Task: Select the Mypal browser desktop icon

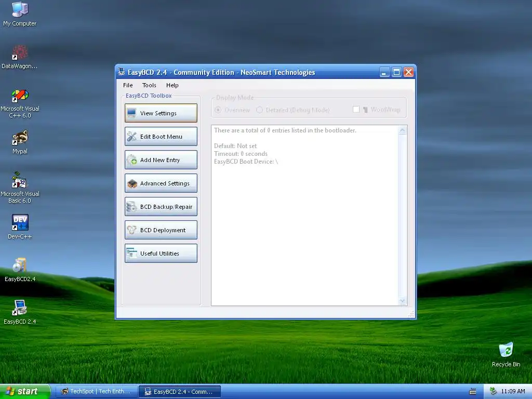Action: coord(20,142)
